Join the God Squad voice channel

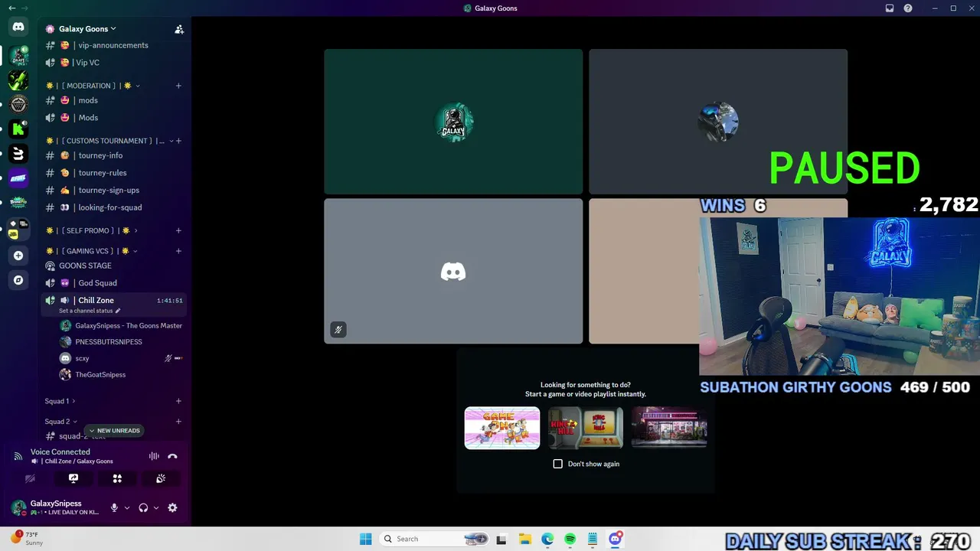point(113,283)
